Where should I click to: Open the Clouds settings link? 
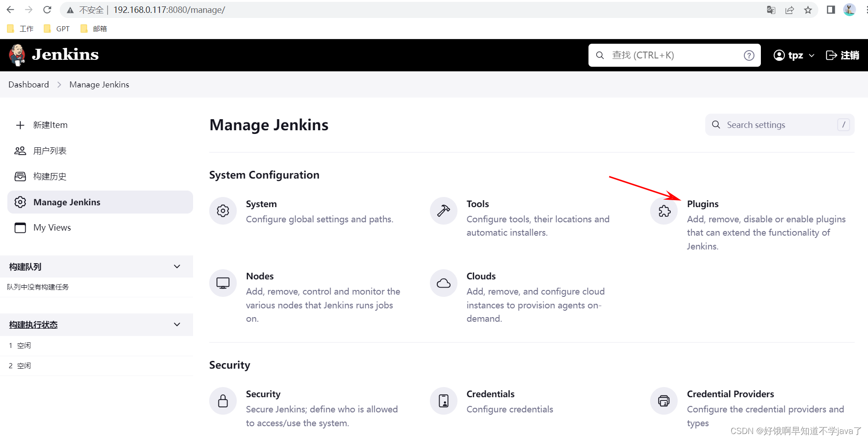(x=481, y=276)
